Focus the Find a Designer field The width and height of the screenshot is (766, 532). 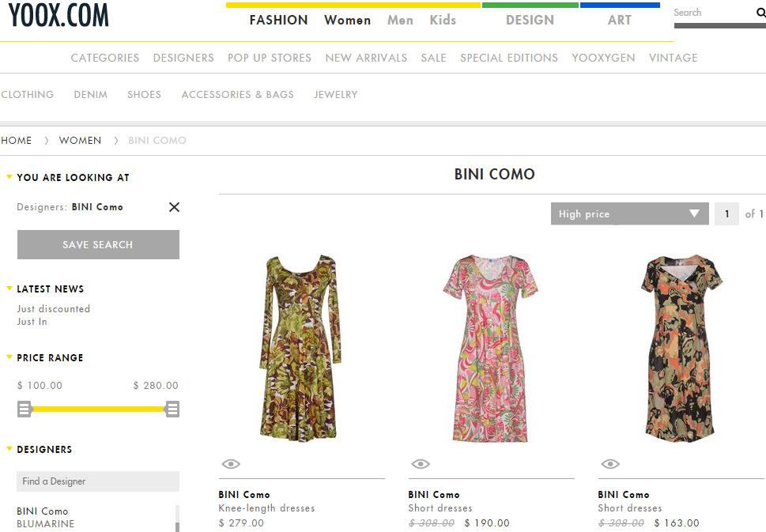[x=98, y=481]
